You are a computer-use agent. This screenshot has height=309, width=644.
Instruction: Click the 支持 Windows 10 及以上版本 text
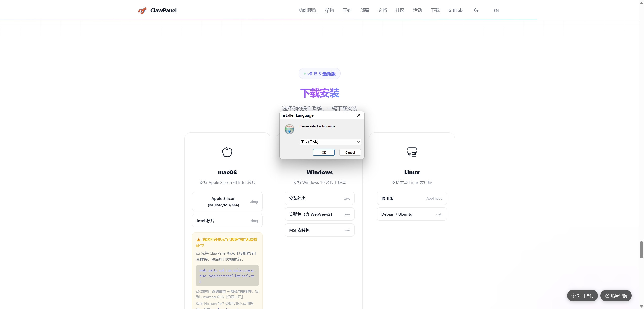(319, 182)
